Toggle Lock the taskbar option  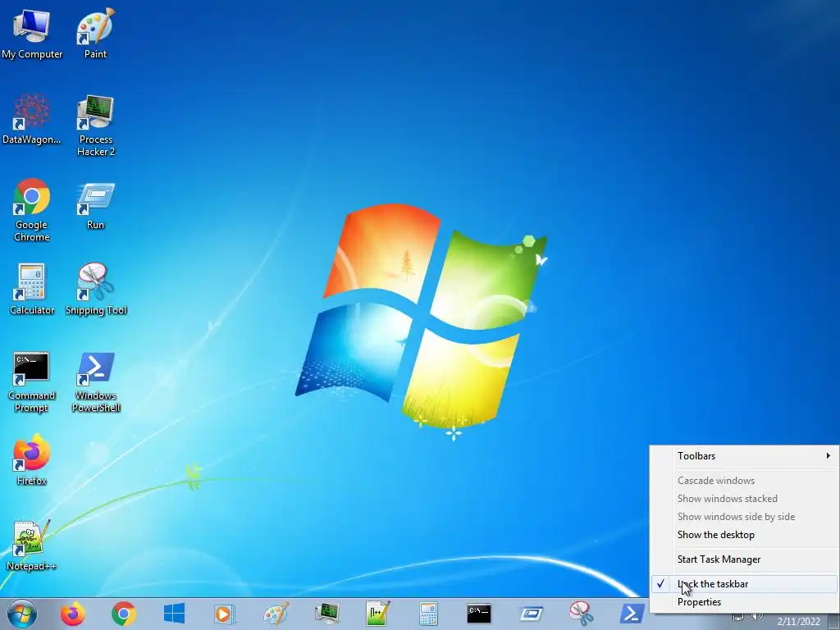click(745, 584)
